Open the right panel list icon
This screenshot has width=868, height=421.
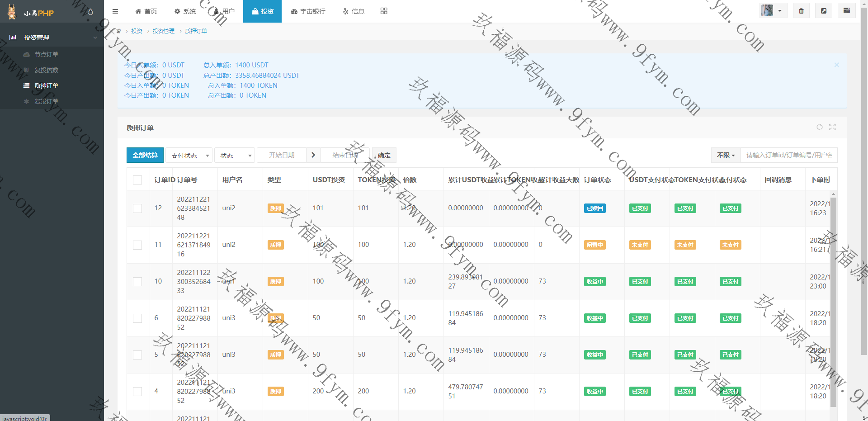846,11
